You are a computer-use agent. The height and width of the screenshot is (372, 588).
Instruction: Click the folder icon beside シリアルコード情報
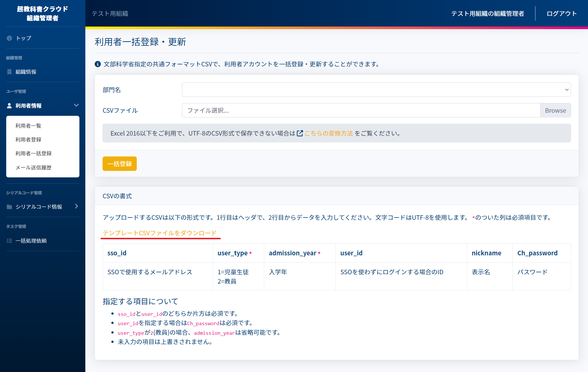tap(9, 207)
